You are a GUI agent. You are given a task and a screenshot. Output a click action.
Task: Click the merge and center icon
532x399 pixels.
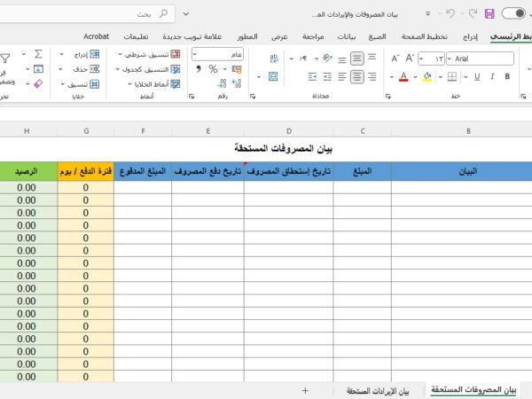273,76
